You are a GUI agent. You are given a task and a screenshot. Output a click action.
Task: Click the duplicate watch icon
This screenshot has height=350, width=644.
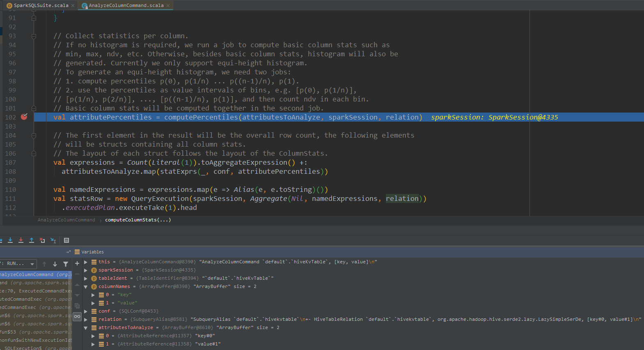(77, 306)
